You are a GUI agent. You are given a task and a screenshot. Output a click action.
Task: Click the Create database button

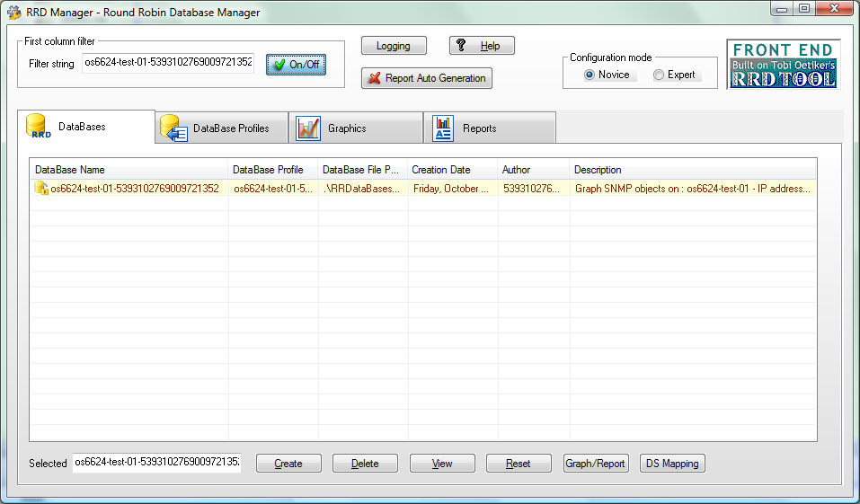click(288, 464)
